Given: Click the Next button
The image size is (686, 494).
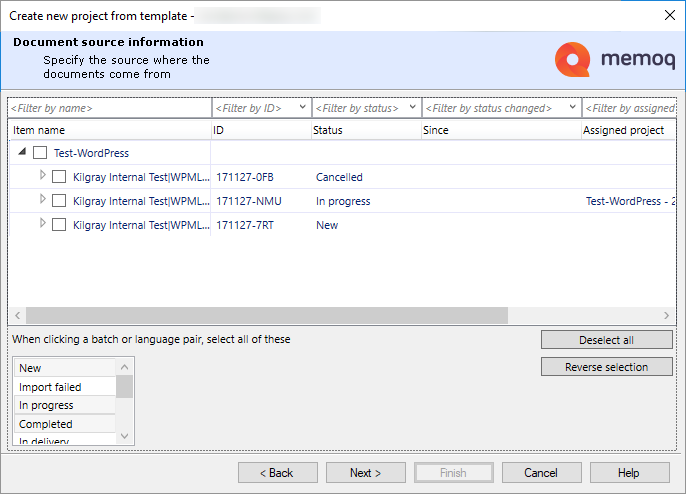Looking at the screenshot, I should pos(366,473).
